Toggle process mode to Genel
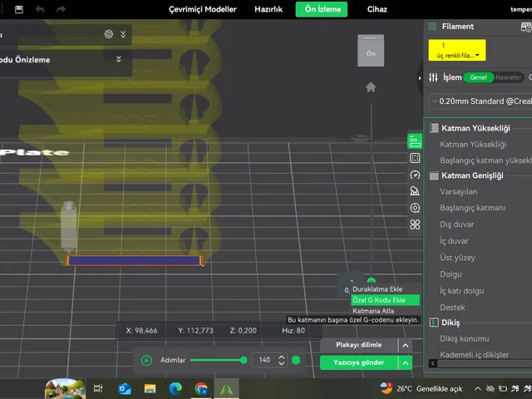Screen dimensions: 532x399 point(479,77)
